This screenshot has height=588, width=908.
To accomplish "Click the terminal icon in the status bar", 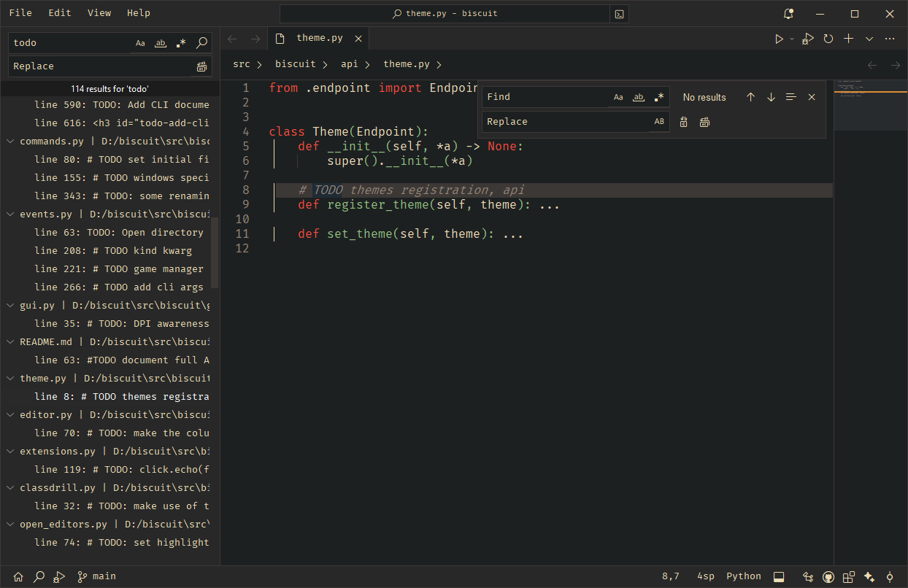I will click(779, 576).
